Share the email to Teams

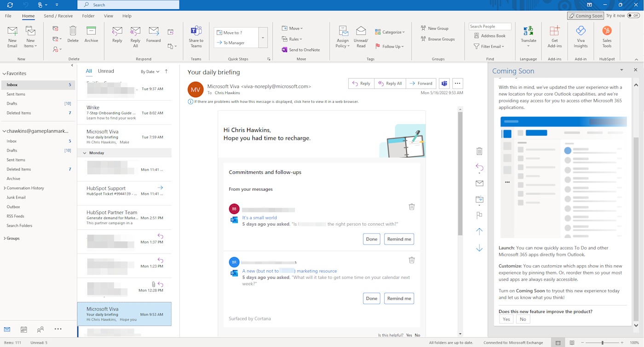(x=196, y=37)
